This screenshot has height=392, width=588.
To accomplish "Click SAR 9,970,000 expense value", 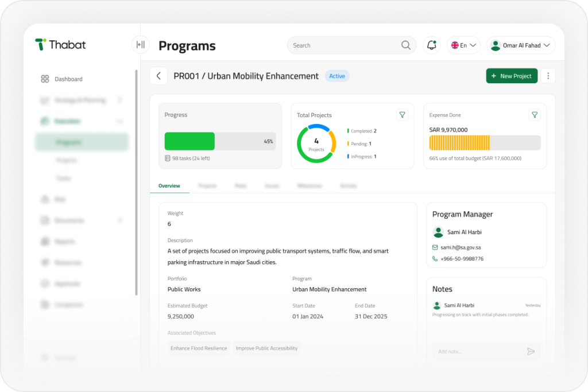I will pyautogui.click(x=448, y=130).
